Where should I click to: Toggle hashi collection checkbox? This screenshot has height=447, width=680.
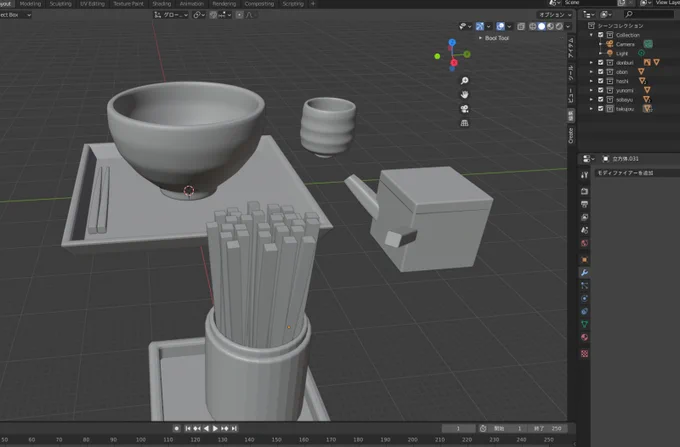(601, 81)
